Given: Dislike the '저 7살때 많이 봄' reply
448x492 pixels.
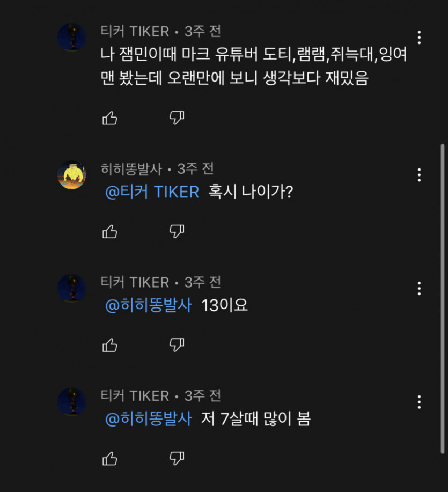Looking at the screenshot, I should pyautogui.click(x=177, y=458).
